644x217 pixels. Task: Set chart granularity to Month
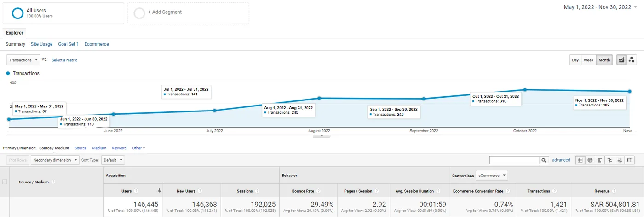pos(604,60)
